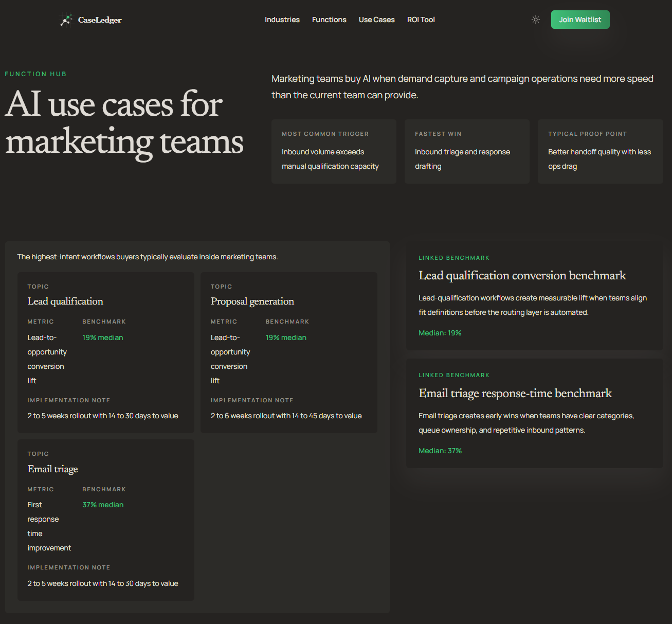Click '19% median' in Proposal generation card
The image size is (672, 624).
(286, 337)
